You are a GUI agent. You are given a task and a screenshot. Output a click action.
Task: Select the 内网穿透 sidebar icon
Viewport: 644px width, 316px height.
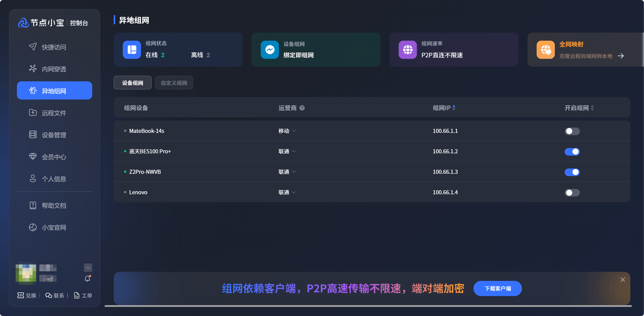pyautogui.click(x=33, y=68)
